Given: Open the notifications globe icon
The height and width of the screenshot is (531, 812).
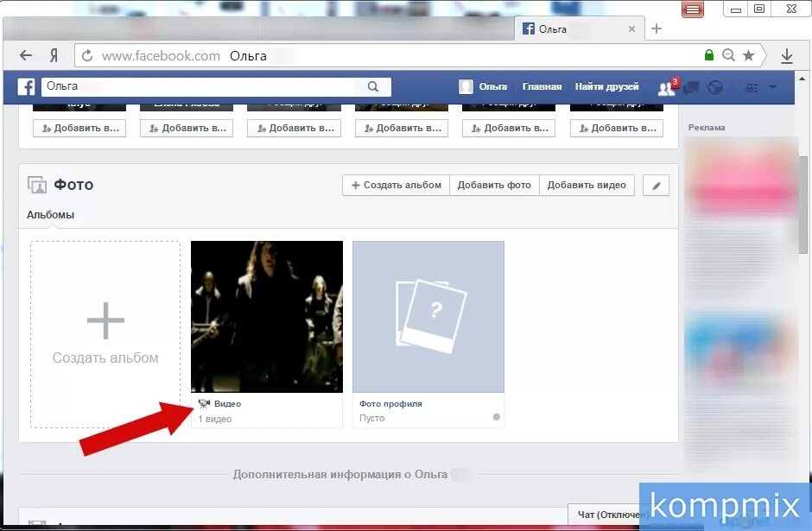Looking at the screenshot, I should (x=715, y=88).
